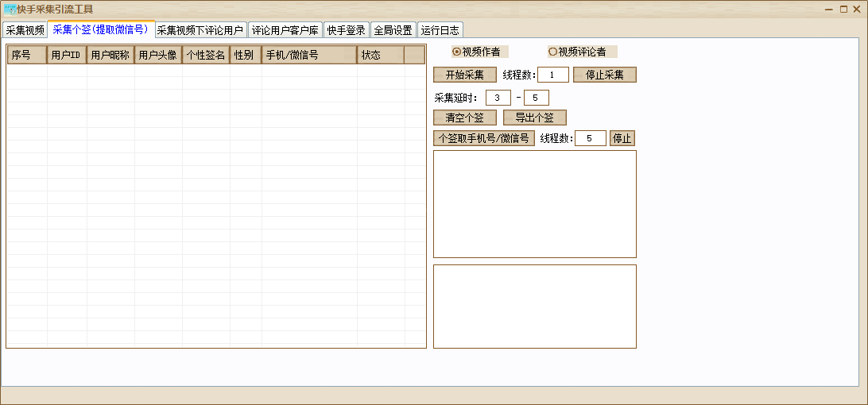Select the 视频评论者 radio button
Image resolution: width=868 pixels, height=405 pixels.
(x=552, y=52)
